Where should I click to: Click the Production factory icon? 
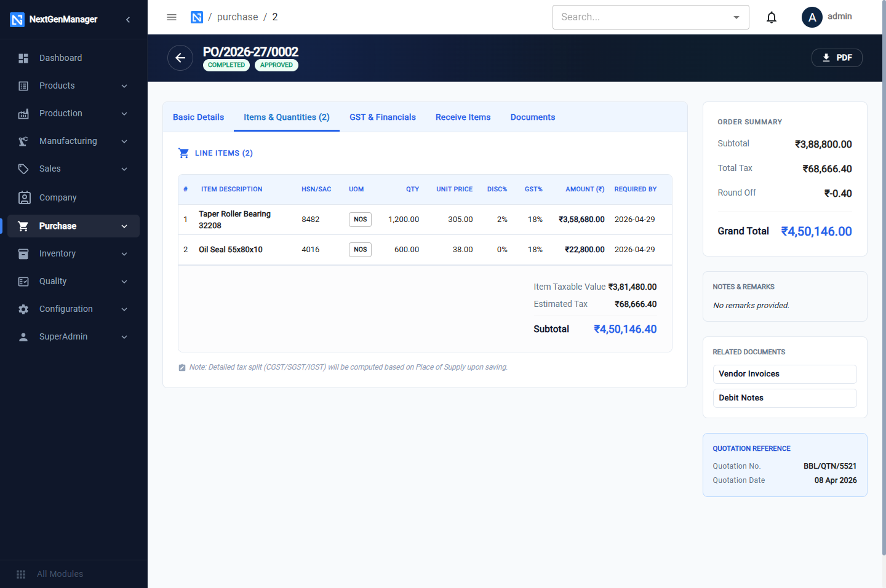tap(23, 113)
